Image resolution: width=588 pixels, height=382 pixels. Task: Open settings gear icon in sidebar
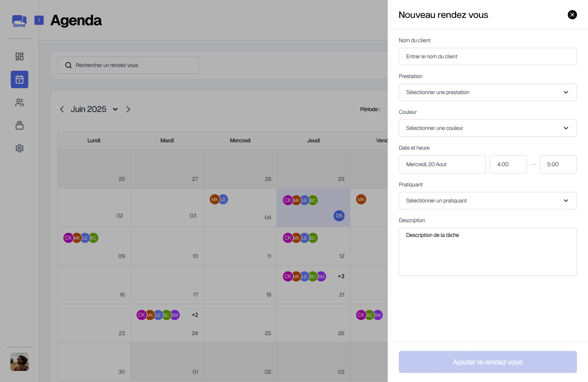(19, 148)
